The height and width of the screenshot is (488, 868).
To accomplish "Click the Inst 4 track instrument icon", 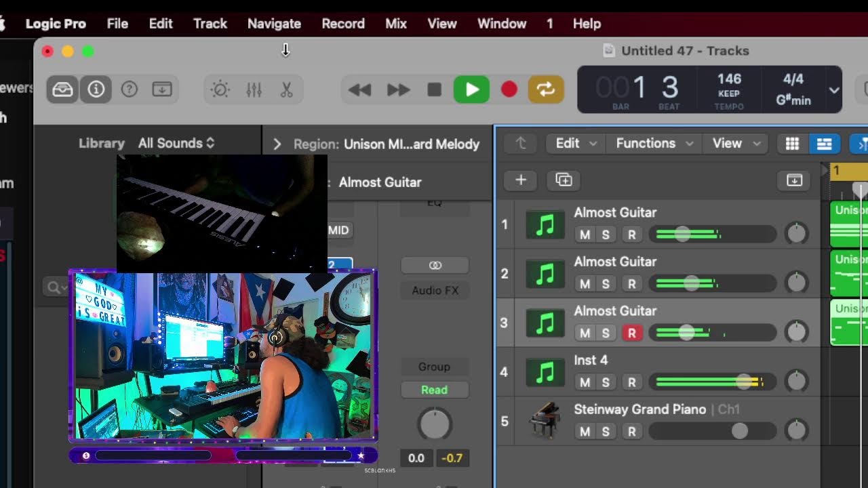I will pyautogui.click(x=545, y=373).
